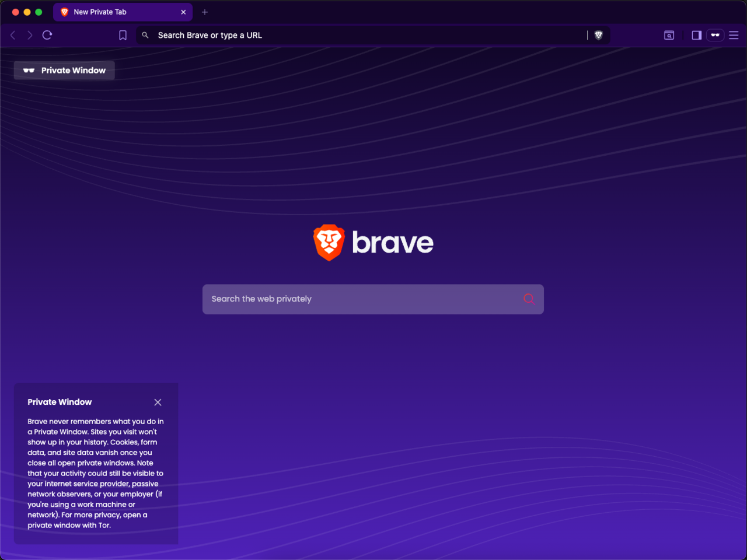The width and height of the screenshot is (747, 560).
Task: Click the green macOS fullscreen button
Action: click(x=39, y=12)
